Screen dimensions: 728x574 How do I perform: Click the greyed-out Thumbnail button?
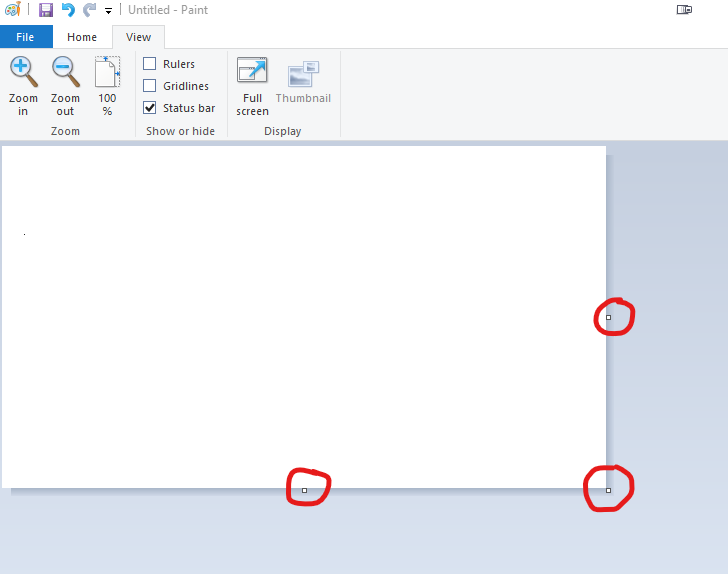(303, 82)
